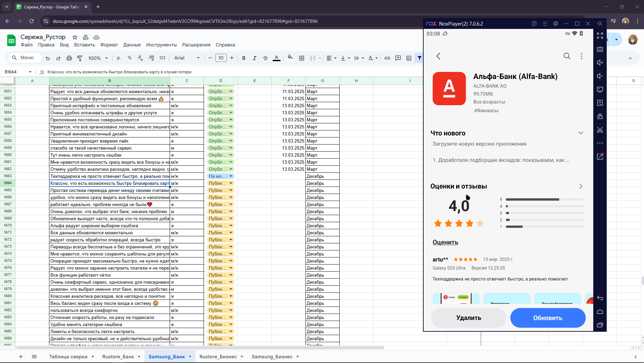Click NoxPlayer scissors screenshot icon
Screen dimensions: 644x363
pos(600,130)
